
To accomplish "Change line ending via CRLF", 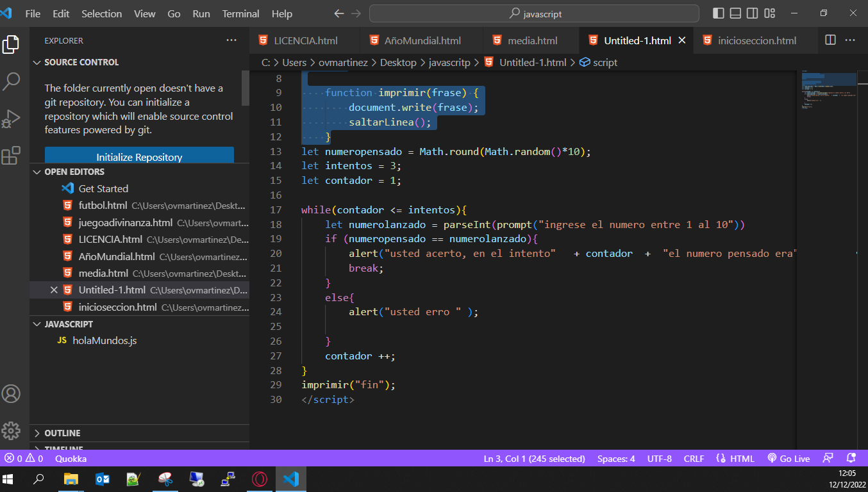I will [x=694, y=459].
